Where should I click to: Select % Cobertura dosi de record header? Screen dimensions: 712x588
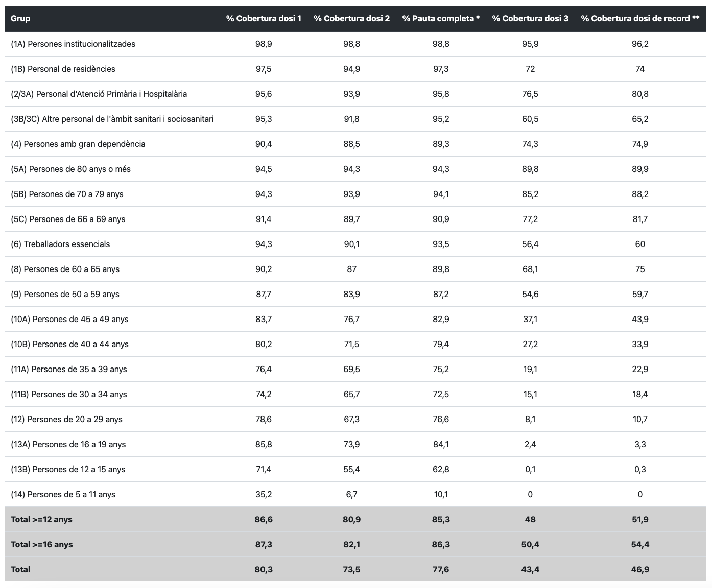coord(640,18)
